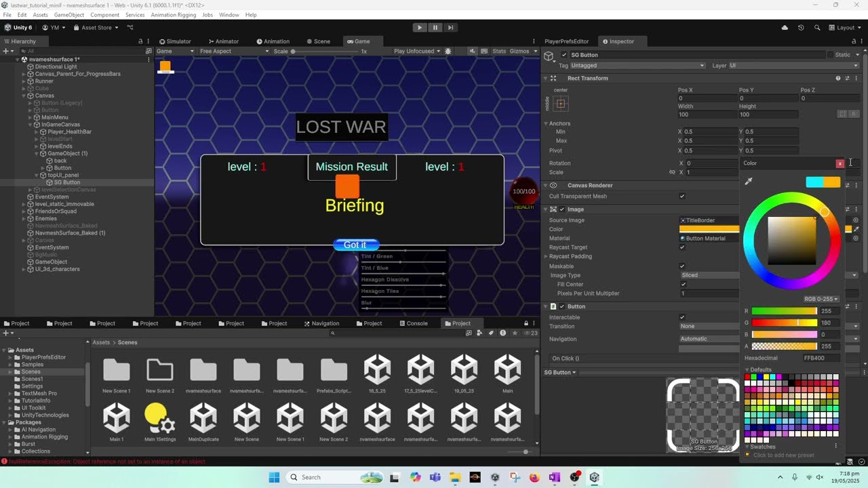This screenshot has width=868, height=488.
Task: Toggle the mute audio icon in Game view
Action: [472, 51]
